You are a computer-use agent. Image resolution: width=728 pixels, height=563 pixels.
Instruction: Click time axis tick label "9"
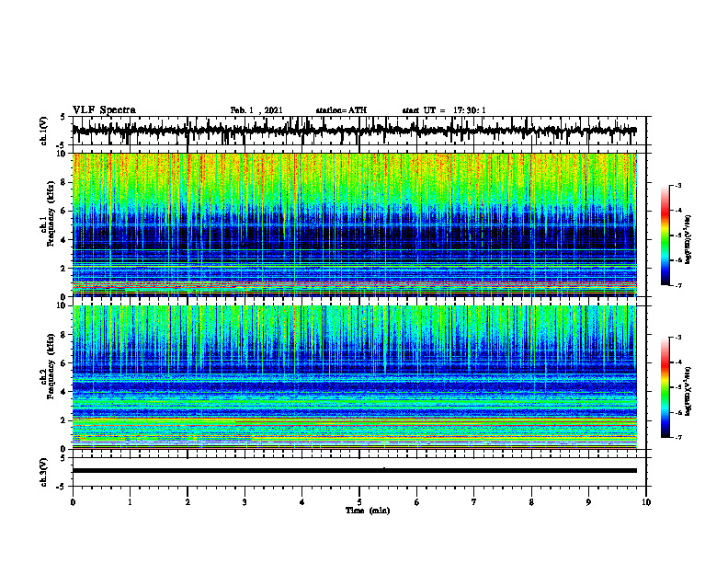tap(588, 502)
